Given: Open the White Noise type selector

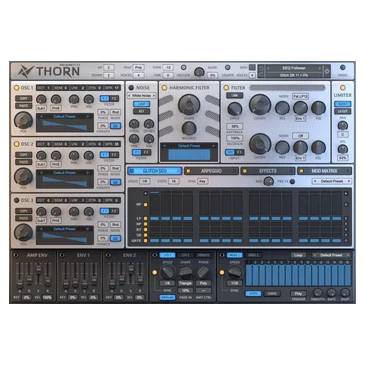Looking at the screenshot, I should click(x=142, y=96).
